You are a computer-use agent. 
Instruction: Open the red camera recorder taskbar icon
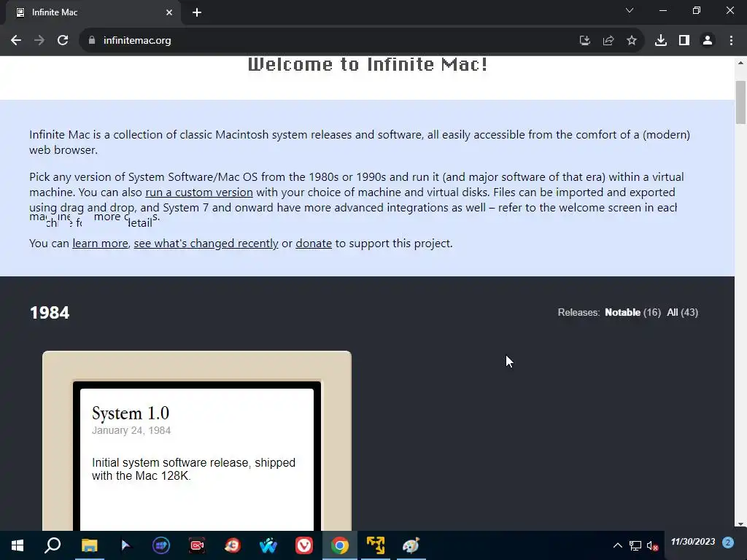click(197, 545)
